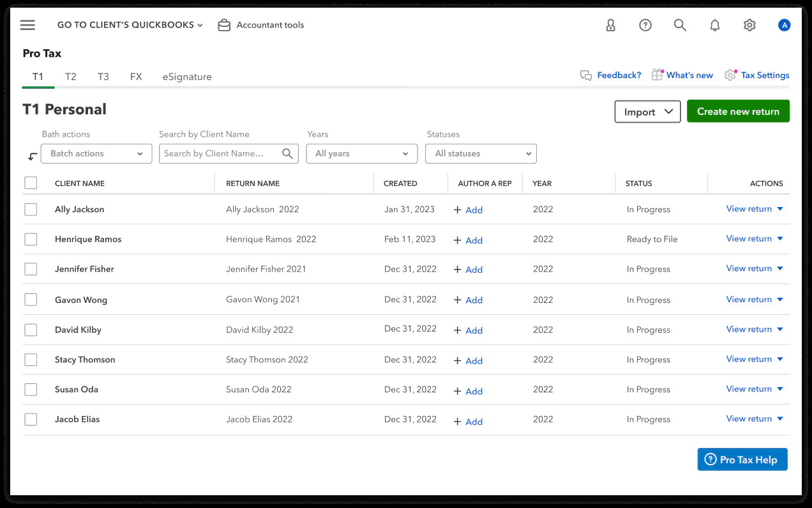Open notifications via the bell icon
The image size is (812, 508).
click(714, 25)
